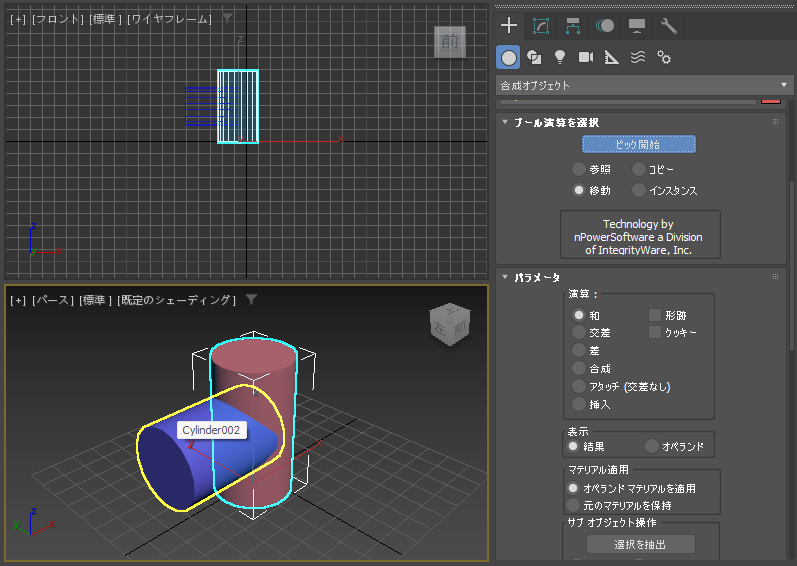Open the Utilities wrench tab
The height and width of the screenshot is (566, 797).
point(668,25)
